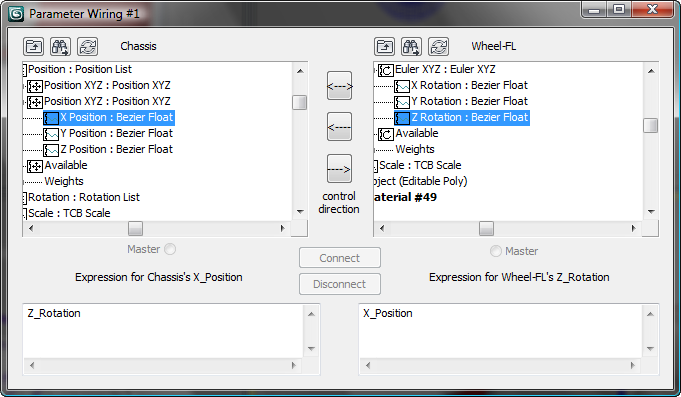This screenshot has width=681, height=397.
Task: Select the Chassis Master radio button
Action: point(170,249)
